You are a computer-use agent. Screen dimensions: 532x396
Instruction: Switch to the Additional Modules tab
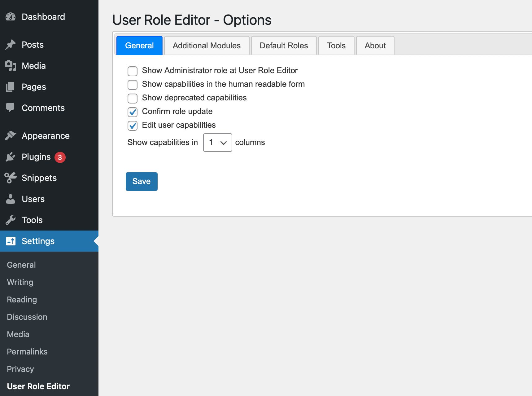[x=206, y=46]
